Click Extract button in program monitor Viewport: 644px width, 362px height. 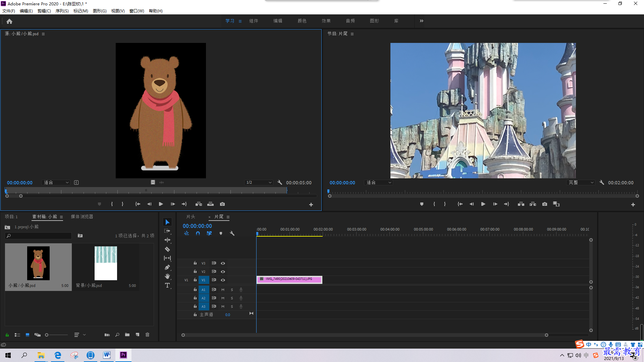click(x=533, y=204)
